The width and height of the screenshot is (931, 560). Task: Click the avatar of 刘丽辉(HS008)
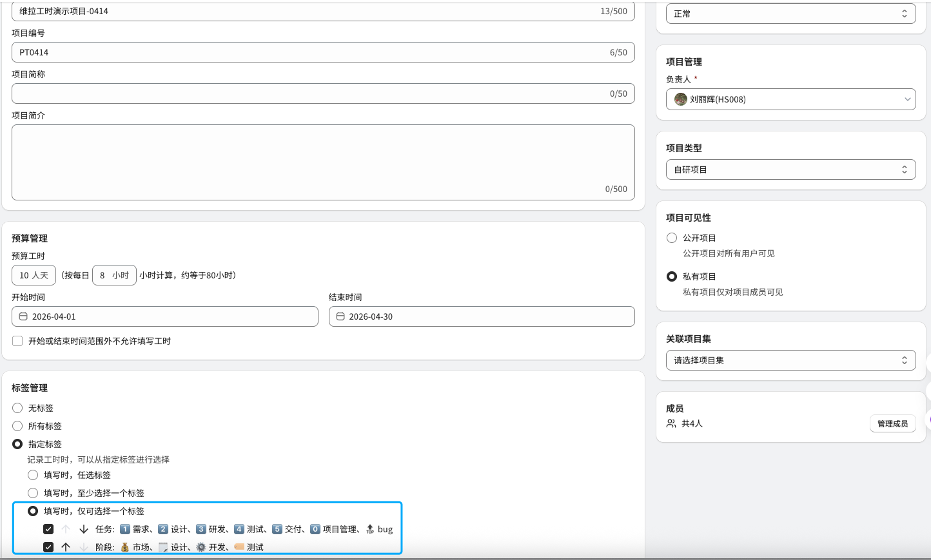point(680,99)
